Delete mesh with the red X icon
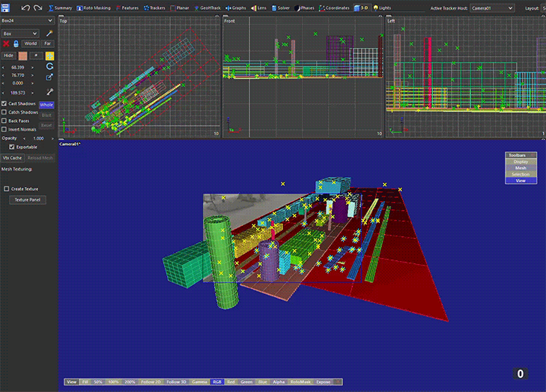The height and width of the screenshot is (392, 546). [6, 43]
